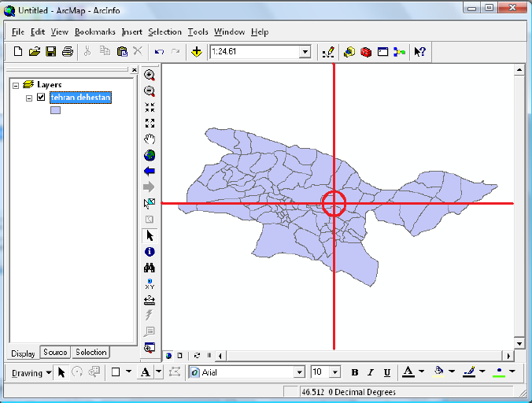Image resolution: width=532 pixels, height=403 pixels.
Task: Select the tehran dehestan layer name
Action: pos(80,98)
